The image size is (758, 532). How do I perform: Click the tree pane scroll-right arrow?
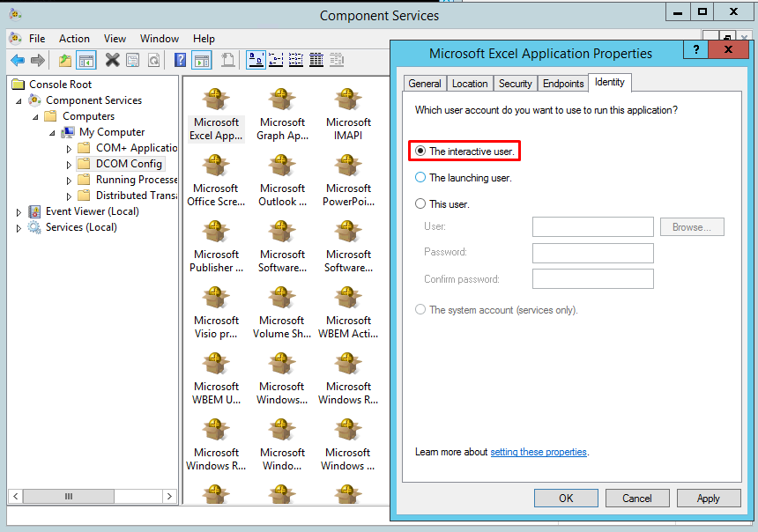(x=169, y=496)
